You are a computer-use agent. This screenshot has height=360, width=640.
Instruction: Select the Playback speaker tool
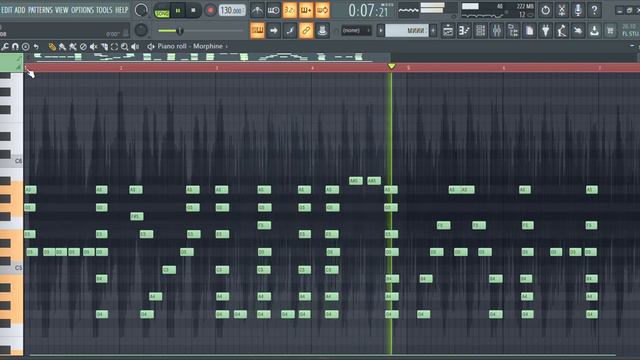click(135, 47)
